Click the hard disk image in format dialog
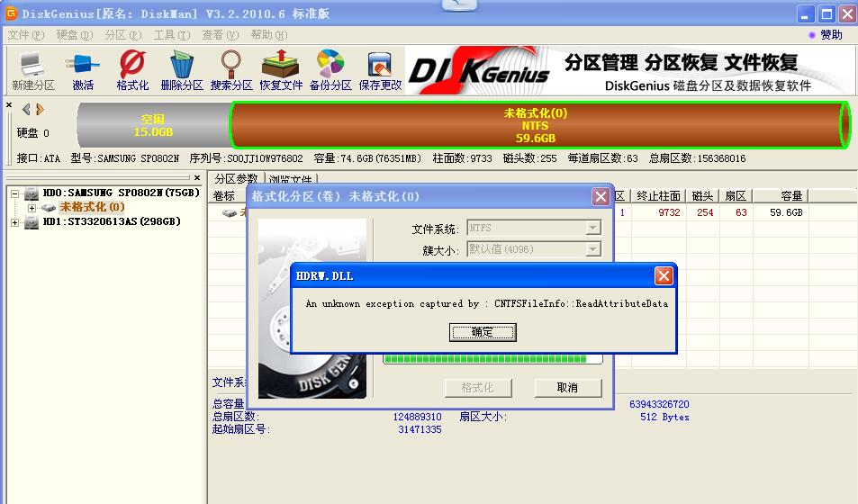This screenshot has width=858, height=504. click(x=312, y=308)
